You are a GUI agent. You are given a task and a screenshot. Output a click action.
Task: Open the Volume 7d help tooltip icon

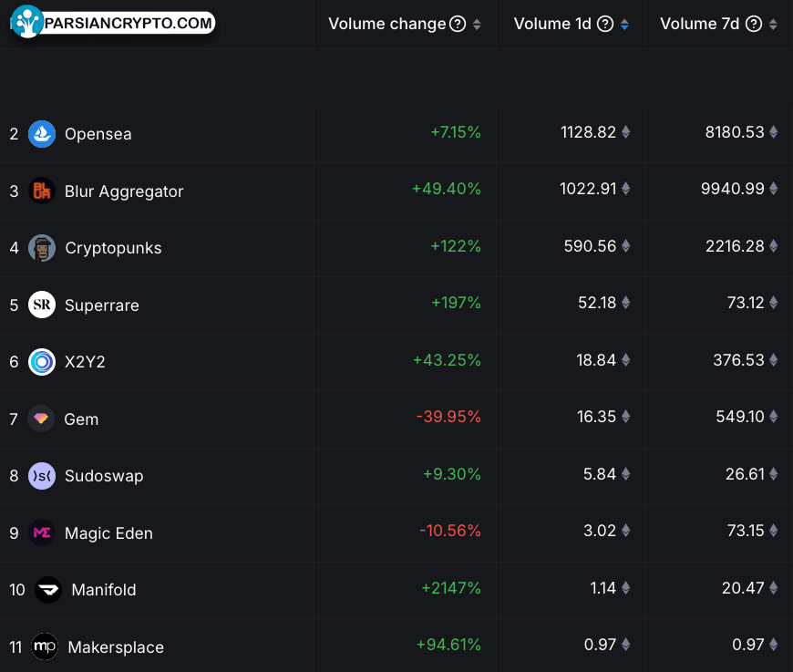[x=754, y=24]
